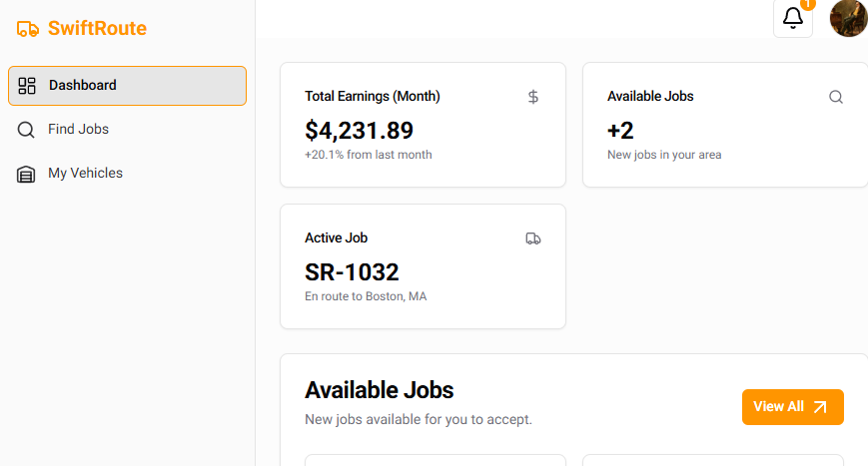Click the dollar sign icon in Total Earnings
The image size is (868, 466).
533,97
